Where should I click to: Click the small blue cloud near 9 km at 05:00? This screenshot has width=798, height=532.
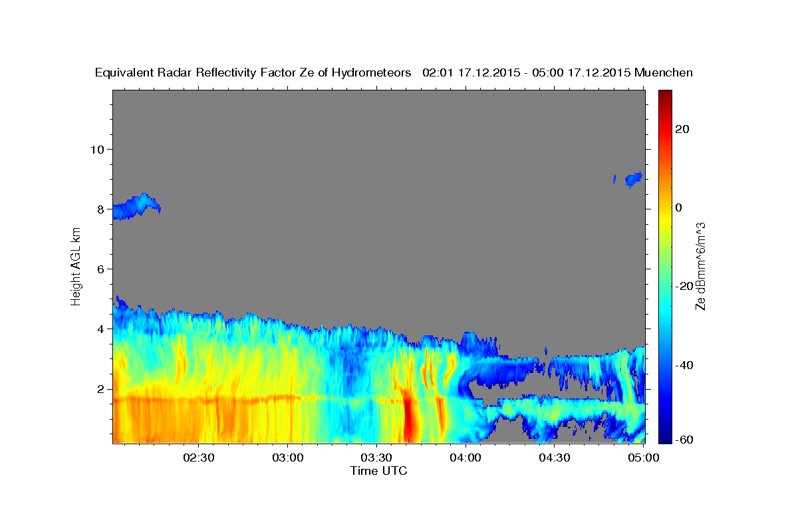634,179
